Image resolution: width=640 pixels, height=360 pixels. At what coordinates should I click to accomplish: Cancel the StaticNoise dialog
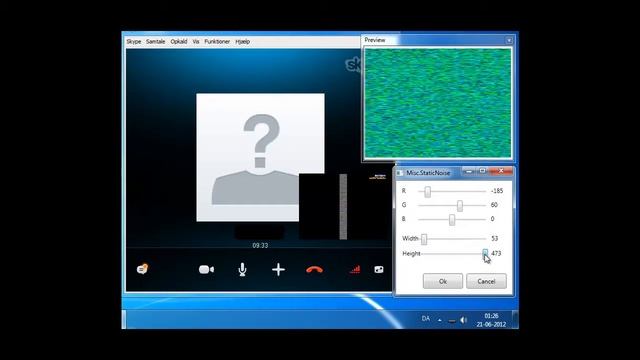point(486,281)
